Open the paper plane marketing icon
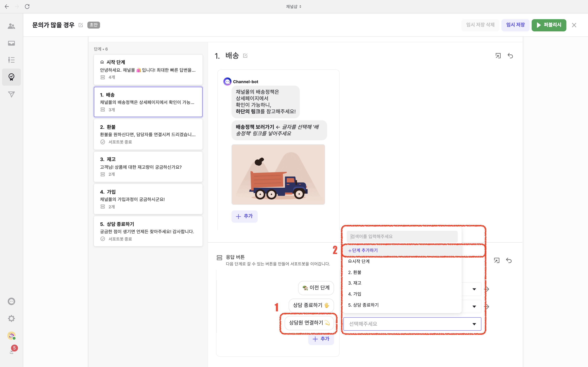The height and width of the screenshot is (367, 588). (x=11, y=94)
